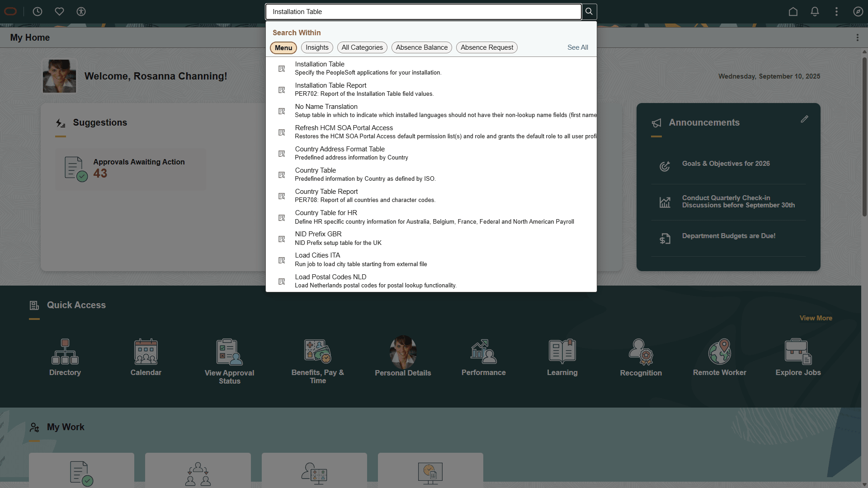This screenshot has height=488, width=868.
Task: Edit Announcements with pencil icon
Action: tap(804, 119)
